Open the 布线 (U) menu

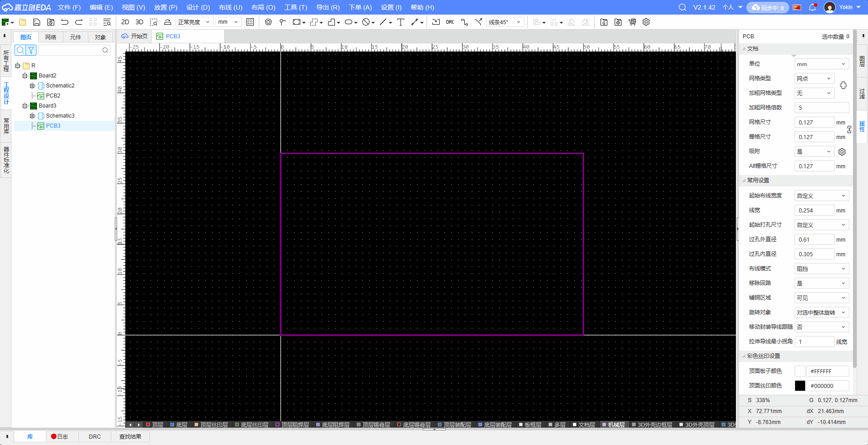tap(231, 7)
